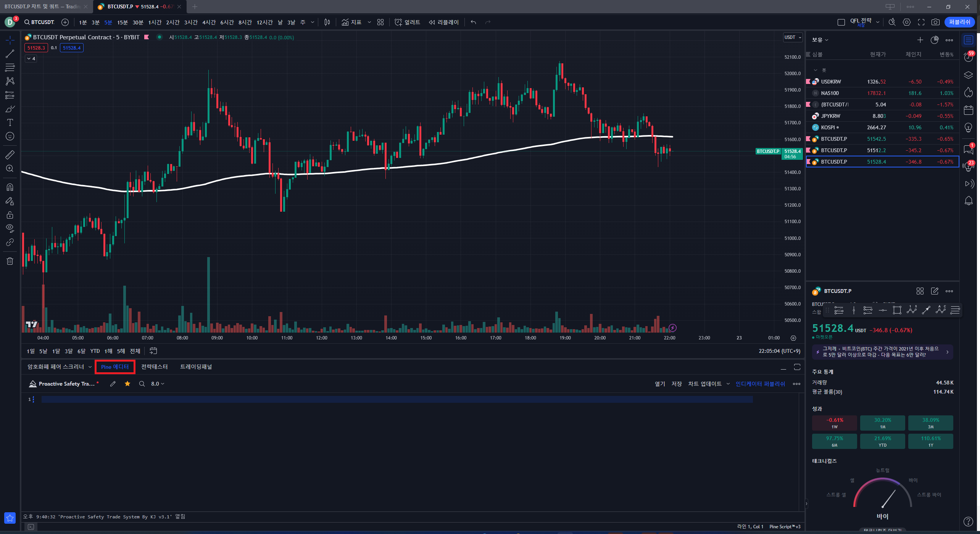Click the 퍼블리쉬 publish button

click(x=959, y=22)
